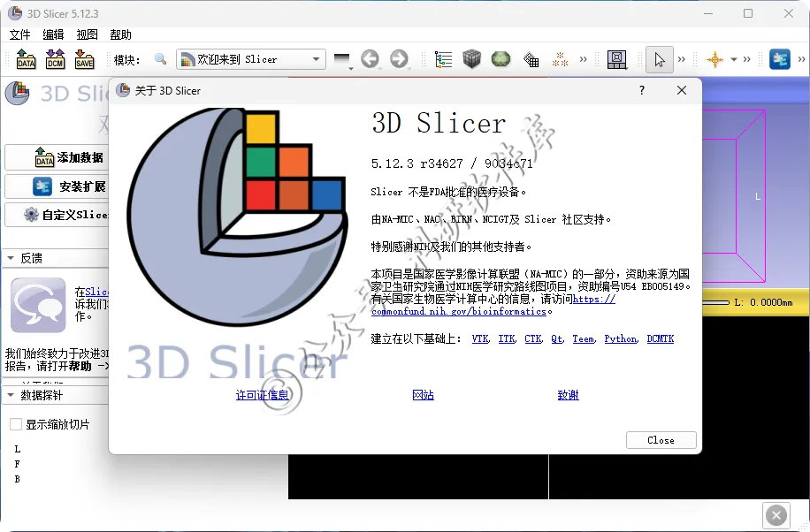Image resolution: width=810 pixels, height=532 pixels.
Task: Open the module selector combo box
Action: pyautogui.click(x=250, y=59)
